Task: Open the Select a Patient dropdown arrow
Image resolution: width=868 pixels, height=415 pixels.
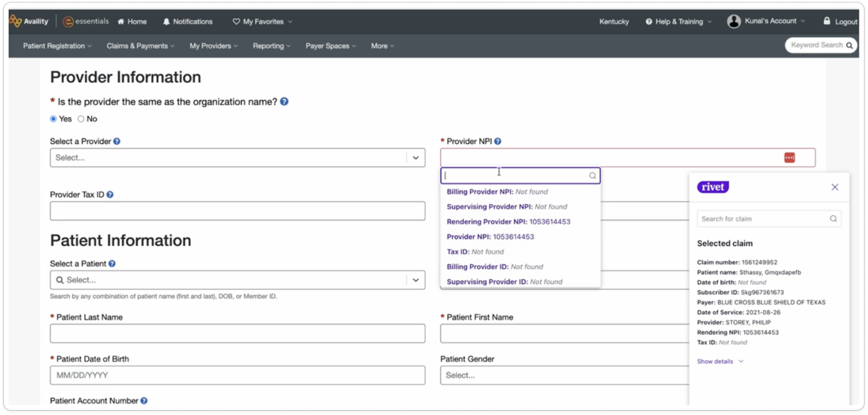Action: [x=415, y=280]
